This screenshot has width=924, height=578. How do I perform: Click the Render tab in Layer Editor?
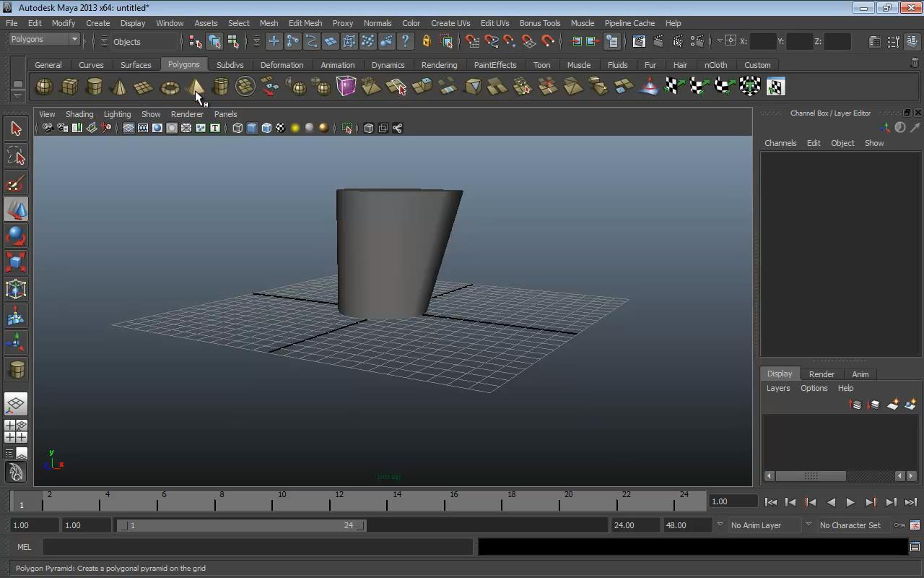point(821,374)
